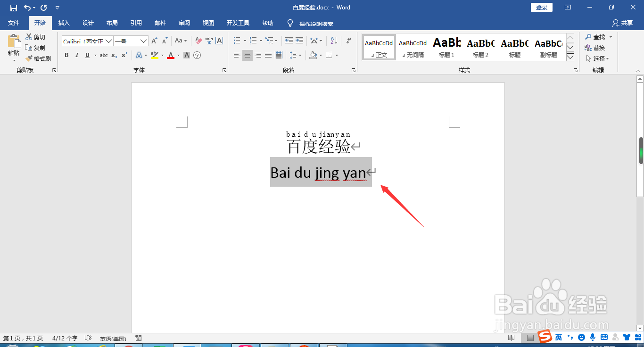This screenshot has width=644, height=347.
Task: Toggle subscript x₂
Action: [114, 55]
